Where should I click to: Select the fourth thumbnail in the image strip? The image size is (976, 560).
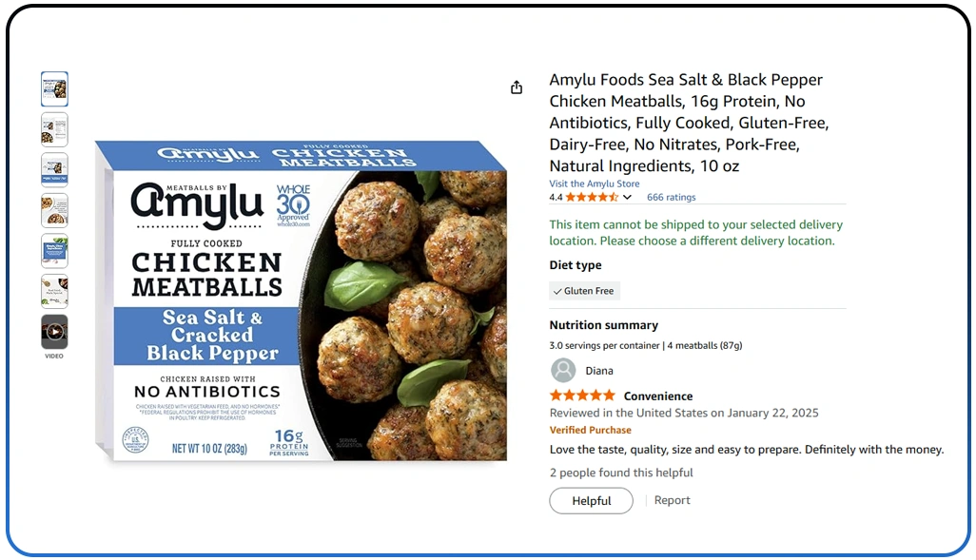tap(54, 210)
